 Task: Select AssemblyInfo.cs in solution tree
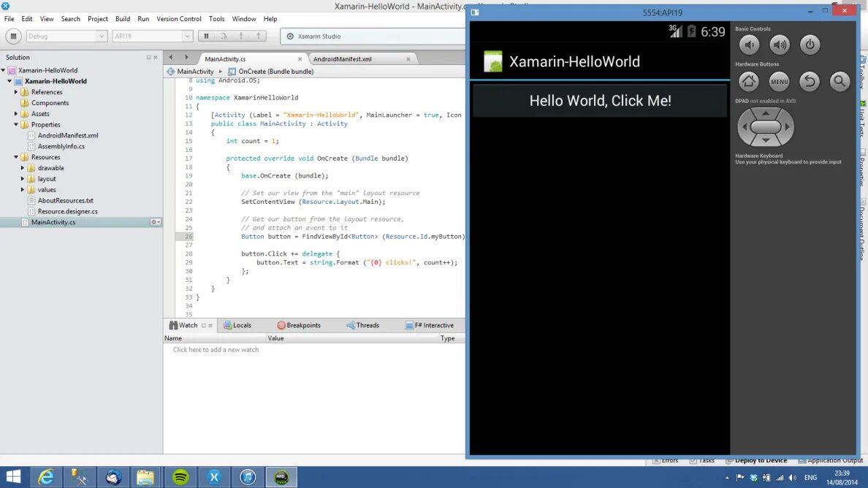click(61, 146)
